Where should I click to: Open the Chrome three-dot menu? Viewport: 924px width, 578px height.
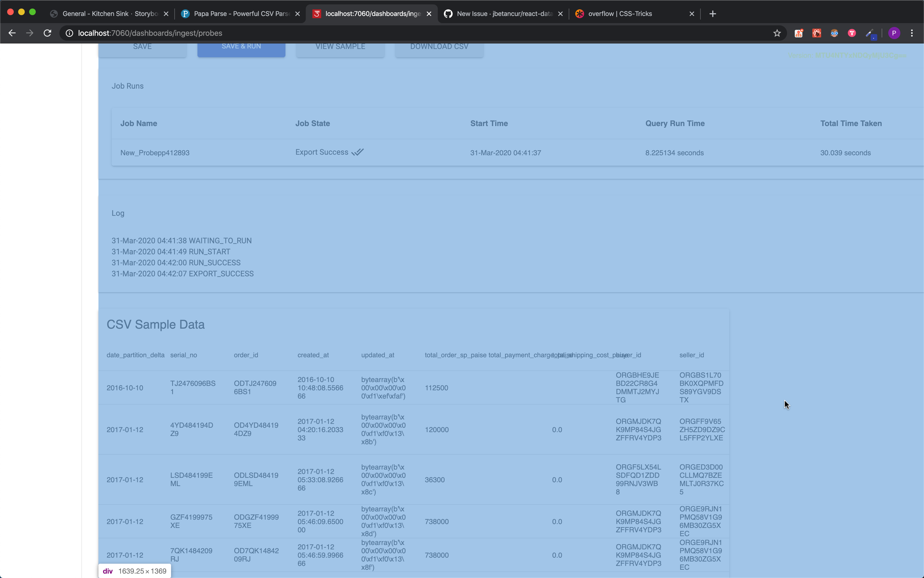912,33
